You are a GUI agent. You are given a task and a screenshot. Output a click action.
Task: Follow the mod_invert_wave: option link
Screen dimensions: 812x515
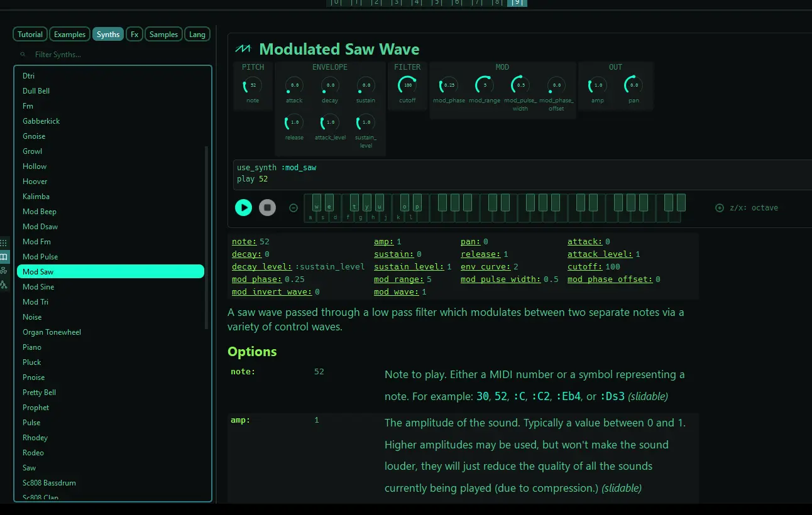pos(272,292)
